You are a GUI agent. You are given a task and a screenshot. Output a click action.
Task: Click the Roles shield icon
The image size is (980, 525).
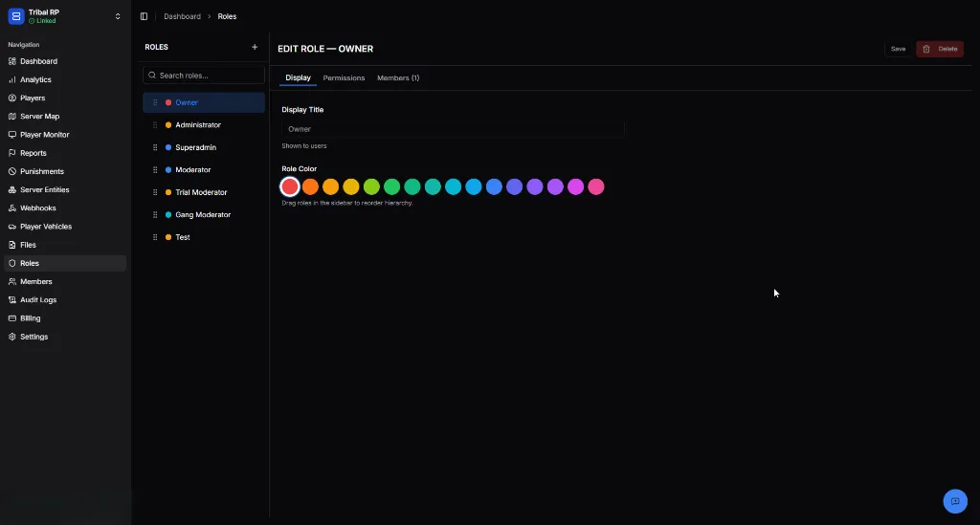pos(11,263)
